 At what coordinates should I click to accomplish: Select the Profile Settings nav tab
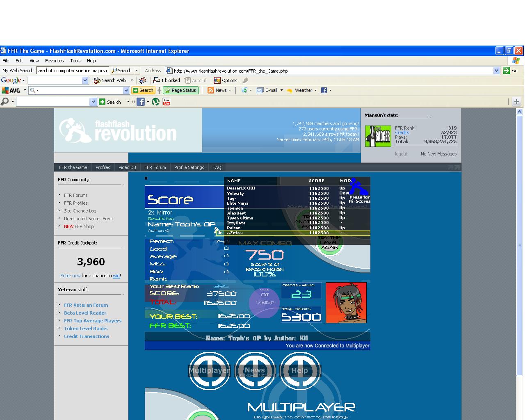click(189, 167)
